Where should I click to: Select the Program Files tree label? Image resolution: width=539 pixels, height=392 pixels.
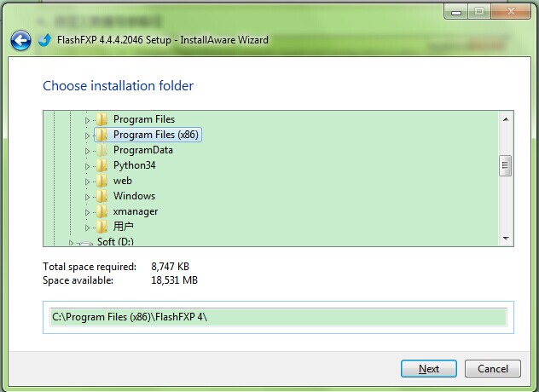144,119
